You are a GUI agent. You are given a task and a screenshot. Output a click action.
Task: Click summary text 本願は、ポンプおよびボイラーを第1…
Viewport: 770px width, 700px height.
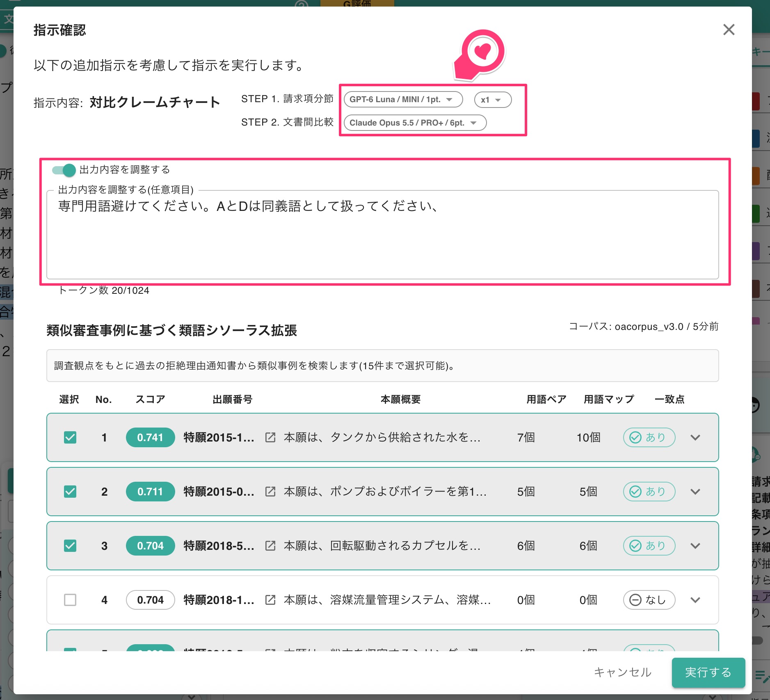coord(385,492)
